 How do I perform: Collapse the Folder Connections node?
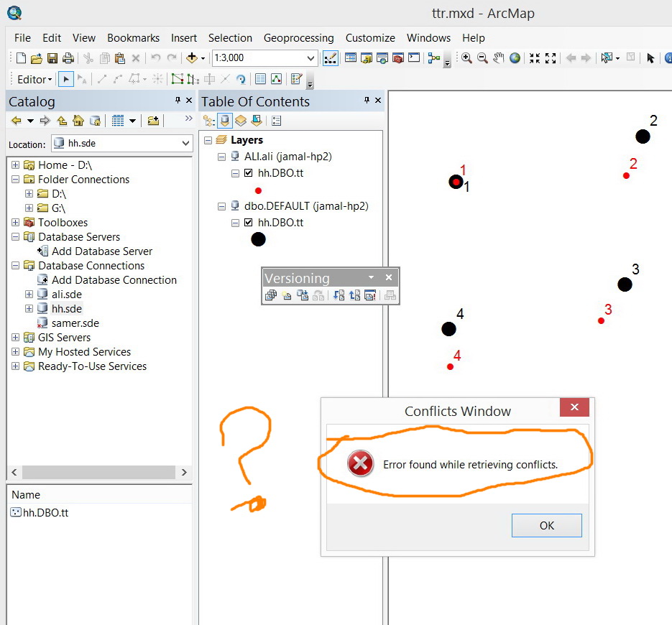(15, 179)
